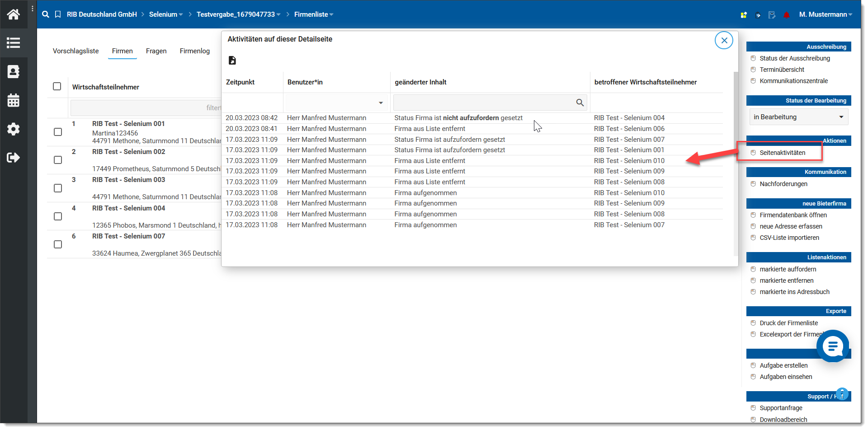Open the address book contacts icon

13,71
